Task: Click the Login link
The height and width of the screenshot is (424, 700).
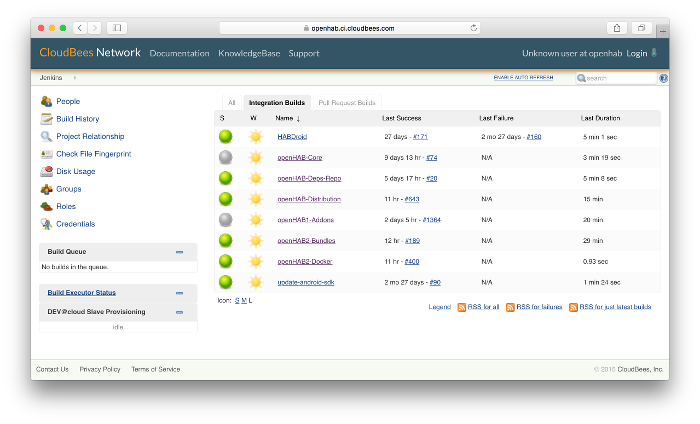Action: (636, 53)
